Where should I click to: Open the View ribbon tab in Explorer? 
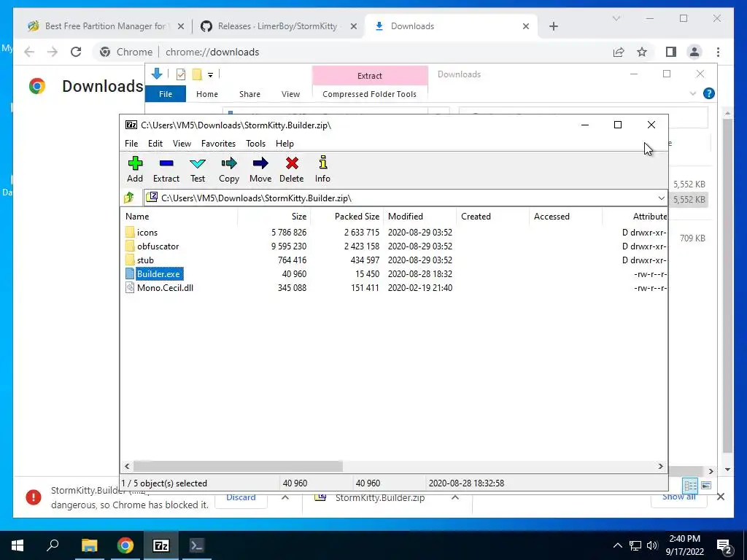[x=290, y=94]
